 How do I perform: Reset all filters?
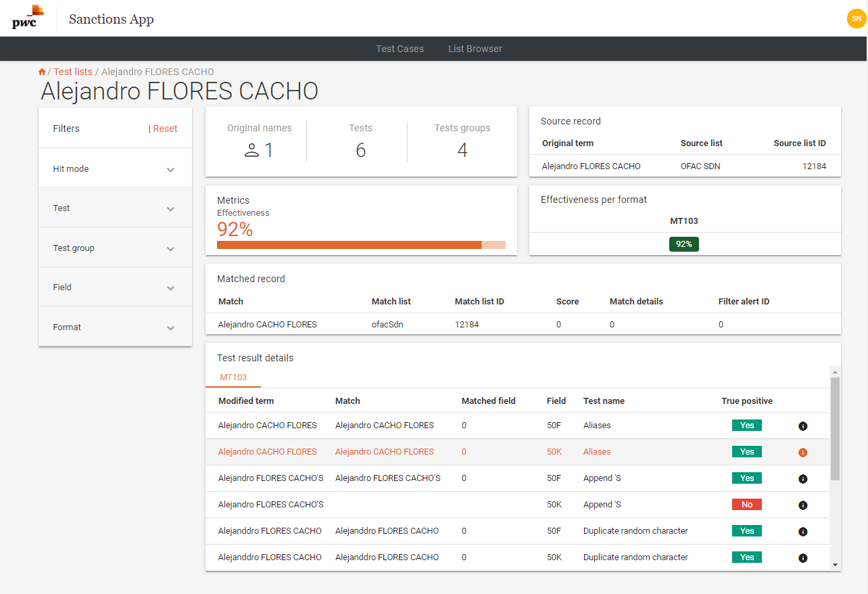point(164,129)
